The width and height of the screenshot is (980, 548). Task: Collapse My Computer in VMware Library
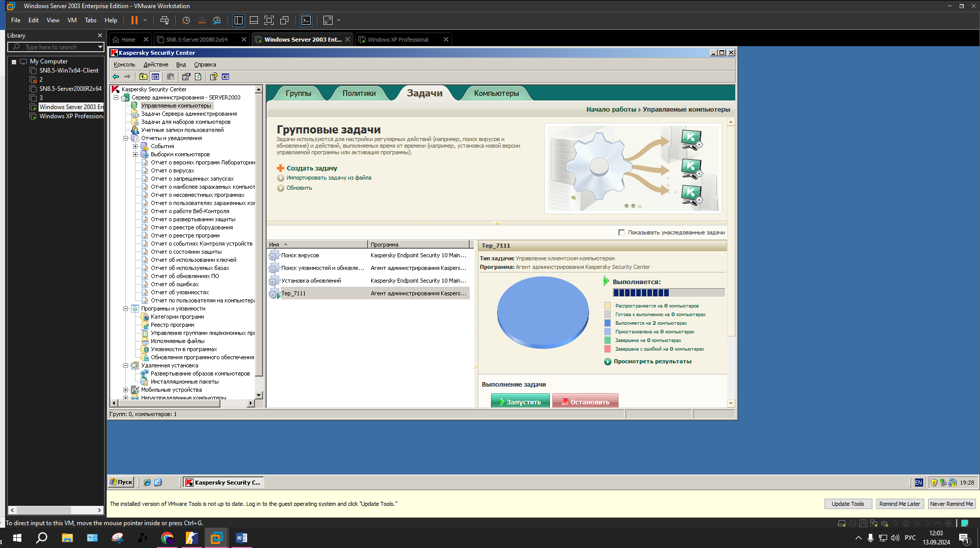tap(14, 62)
